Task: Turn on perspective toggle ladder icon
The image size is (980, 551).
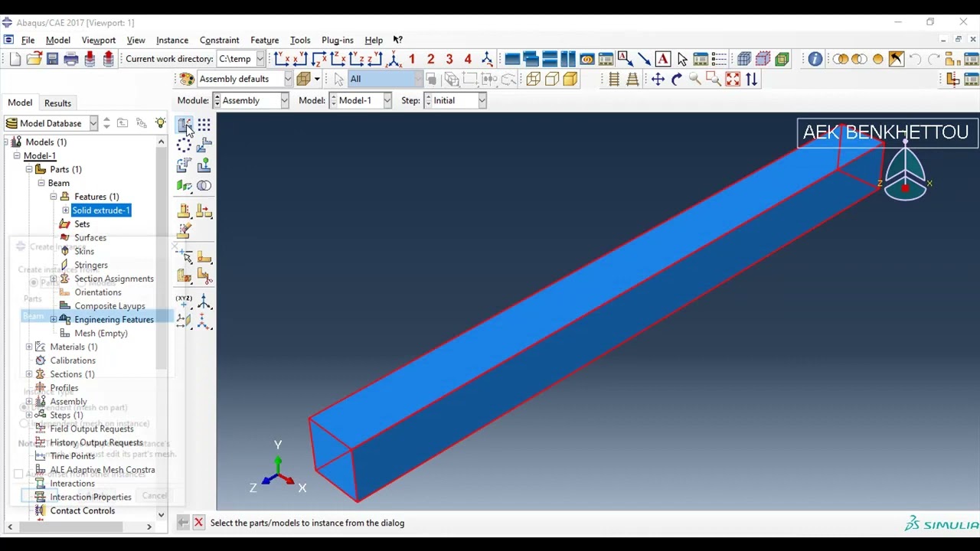Action: click(x=632, y=79)
